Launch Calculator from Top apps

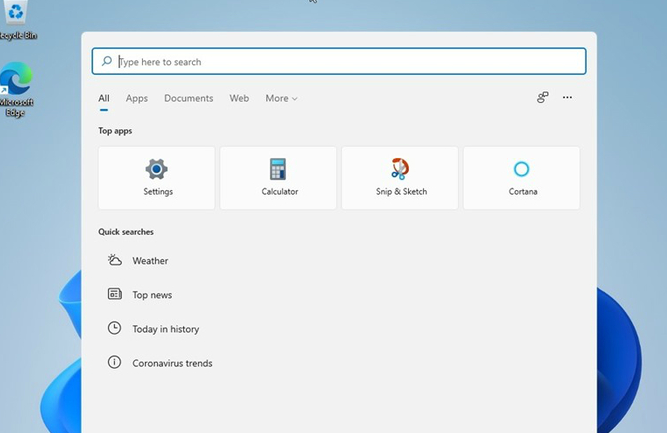278,178
